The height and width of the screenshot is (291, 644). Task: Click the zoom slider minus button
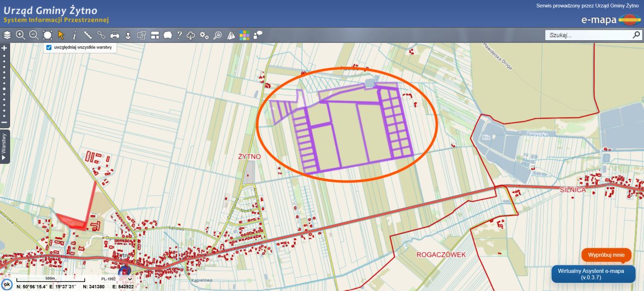4,122
